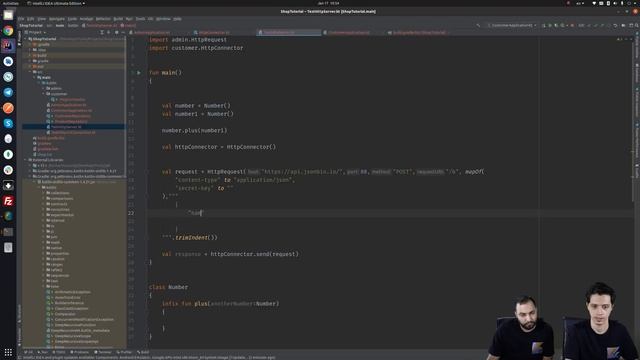640x360 pixels.
Task: Open the Navigate menu
Action: pos(57,19)
